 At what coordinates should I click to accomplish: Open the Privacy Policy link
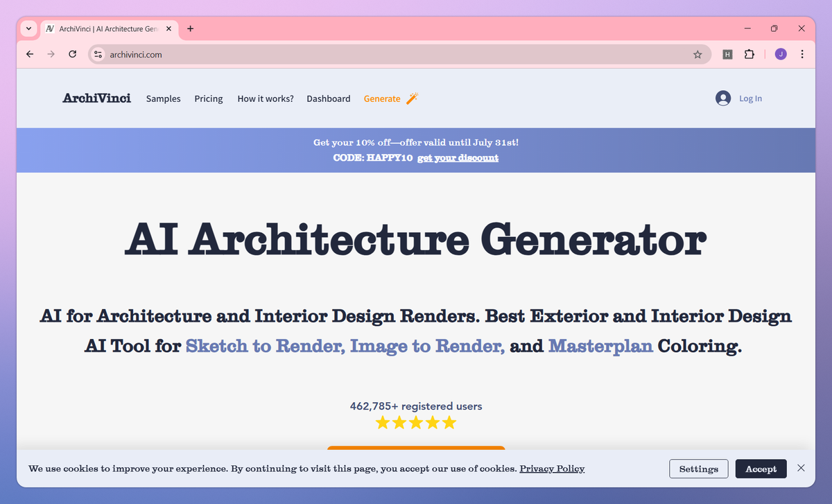pyautogui.click(x=552, y=469)
